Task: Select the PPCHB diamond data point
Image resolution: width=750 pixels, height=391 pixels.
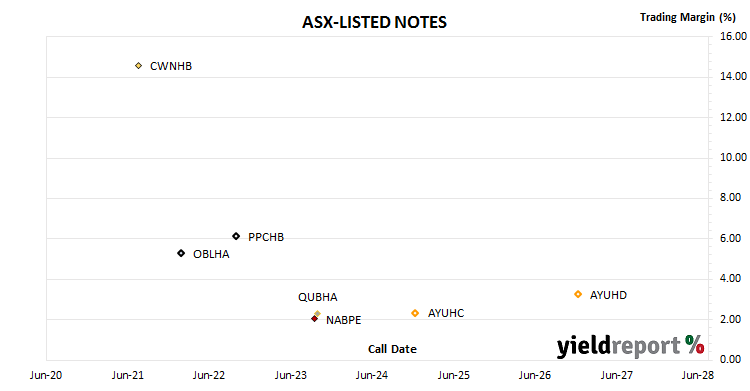Action: (236, 236)
